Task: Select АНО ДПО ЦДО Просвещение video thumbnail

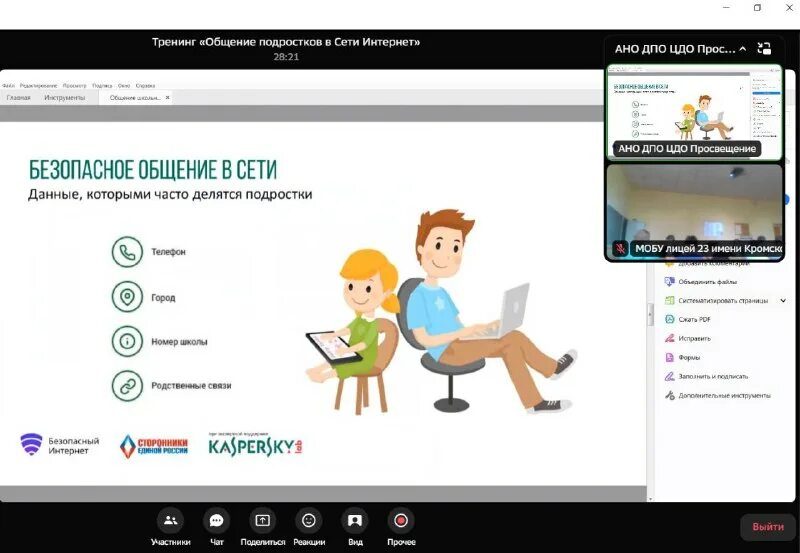Action: [x=694, y=112]
